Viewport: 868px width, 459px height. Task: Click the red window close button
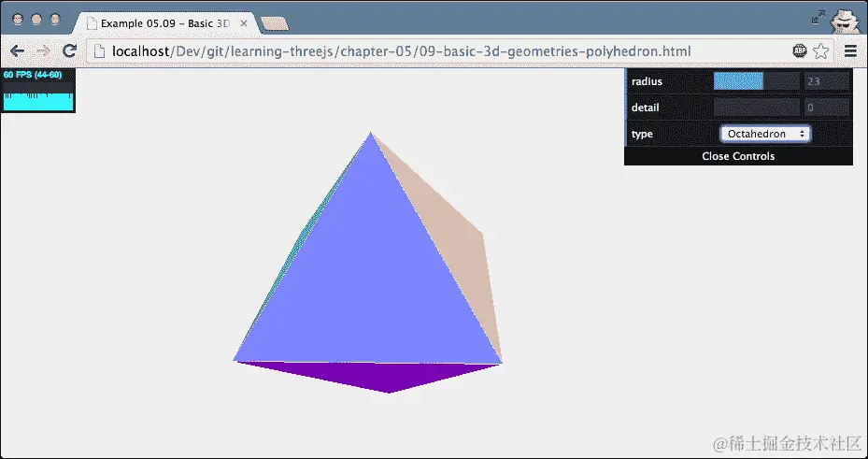coord(18,20)
